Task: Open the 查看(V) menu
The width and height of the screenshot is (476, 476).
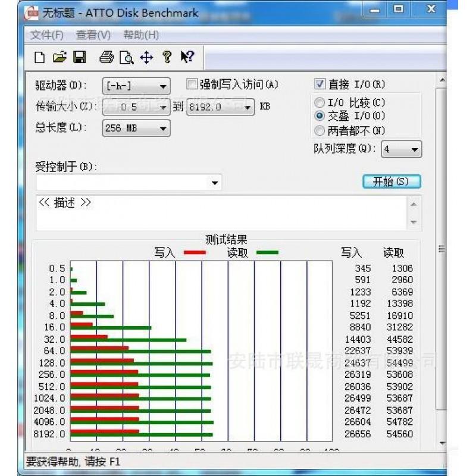Action: coord(93,35)
